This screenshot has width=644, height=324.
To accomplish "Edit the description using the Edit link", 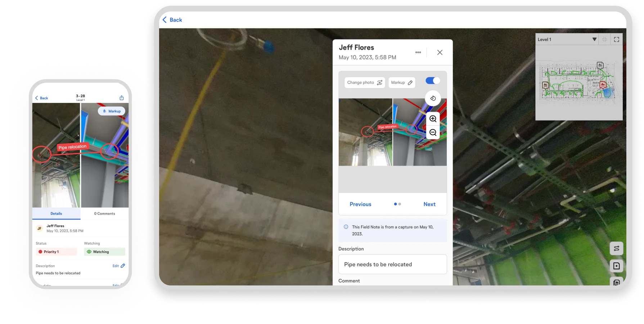I will 118,266.
